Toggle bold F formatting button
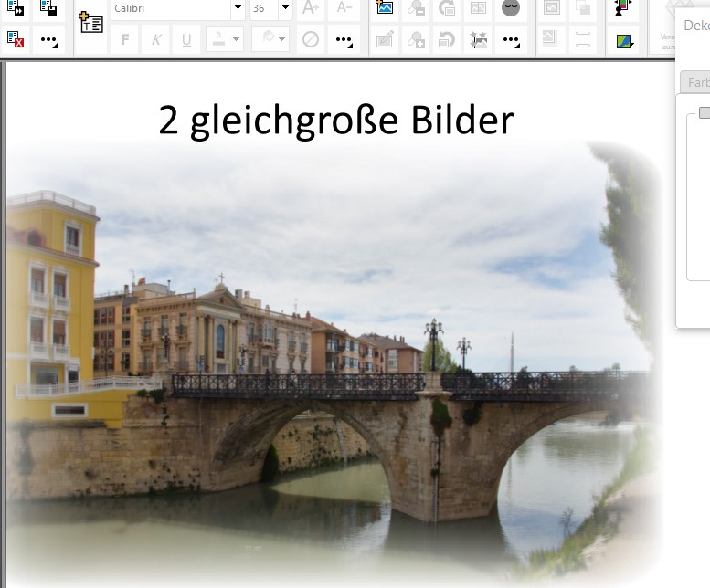Viewport: 710px width, 588px height. tap(124, 40)
